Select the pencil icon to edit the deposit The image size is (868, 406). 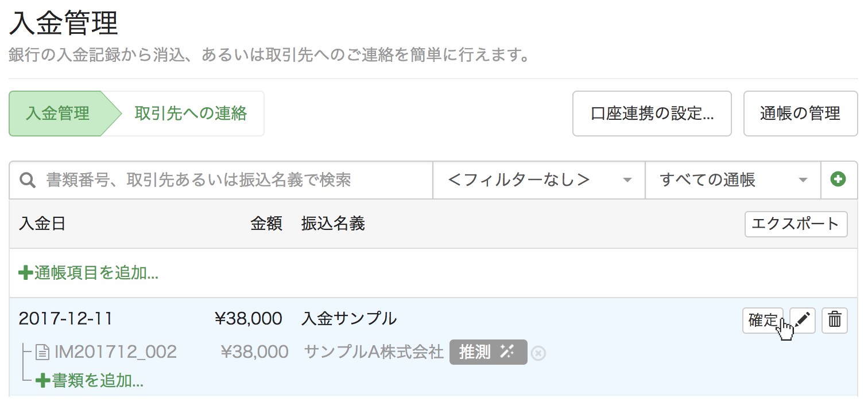pyautogui.click(x=803, y=320)
